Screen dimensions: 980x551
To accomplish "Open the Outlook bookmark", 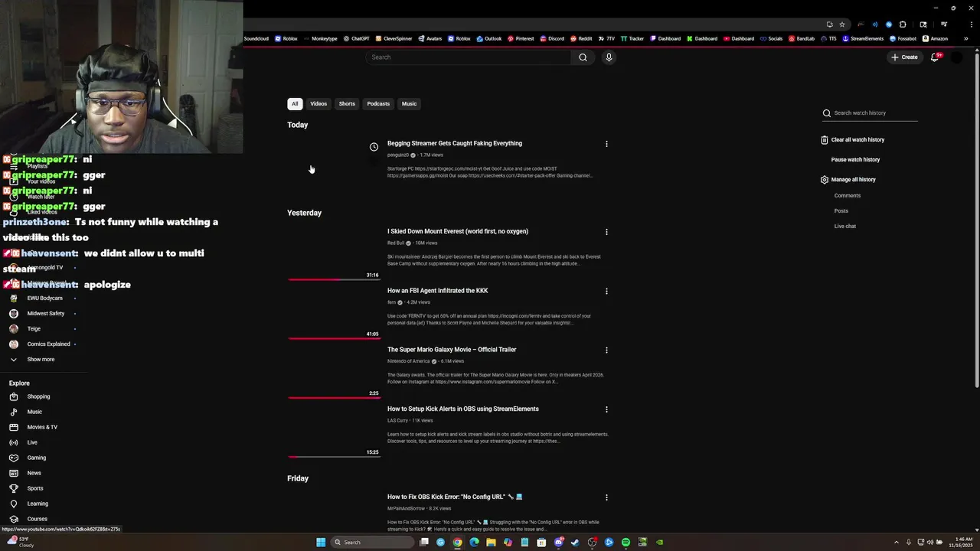I will coord(489,38).
